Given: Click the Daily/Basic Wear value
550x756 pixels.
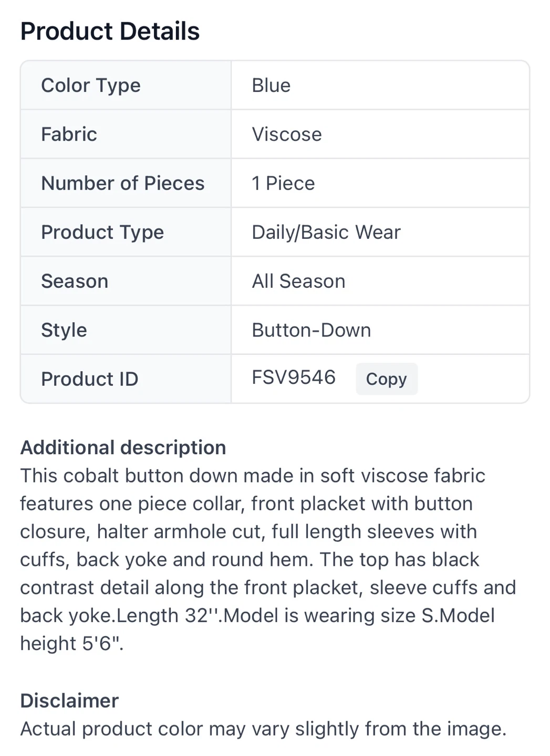Looking at the screenshot, I should click(326, 232).
